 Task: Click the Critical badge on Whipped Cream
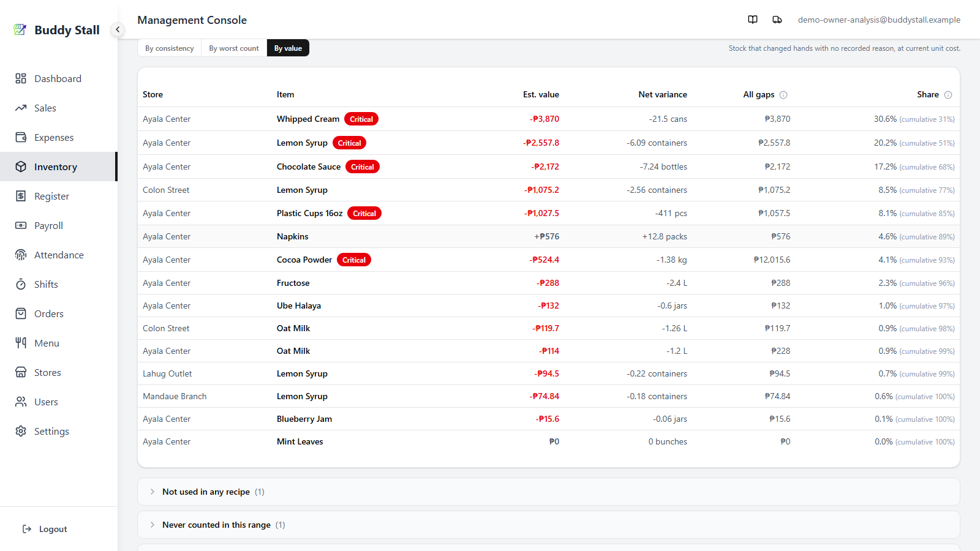(x=361, y=119)
